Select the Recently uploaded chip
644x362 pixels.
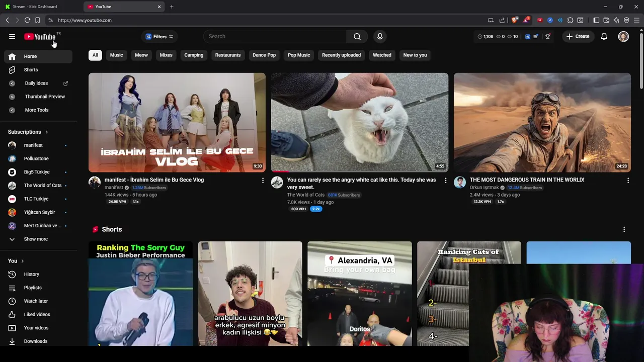341,55
